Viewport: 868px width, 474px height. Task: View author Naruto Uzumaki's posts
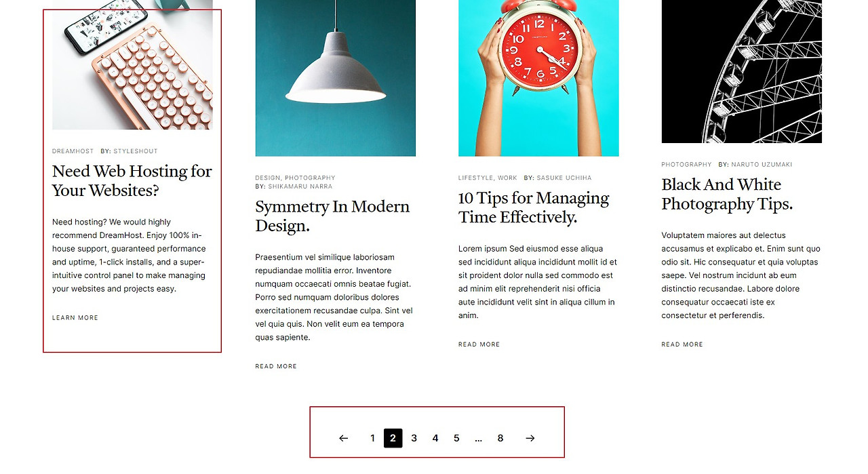[x=762, y=165]
